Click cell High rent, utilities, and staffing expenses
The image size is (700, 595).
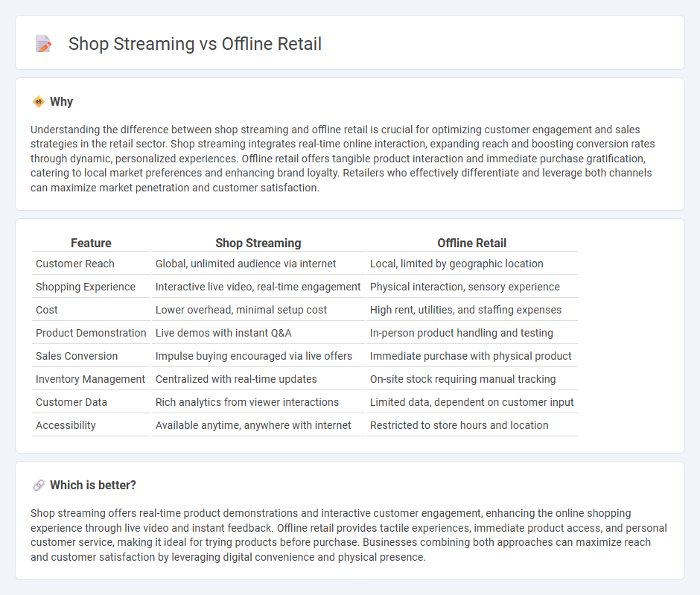pos(472,310)
